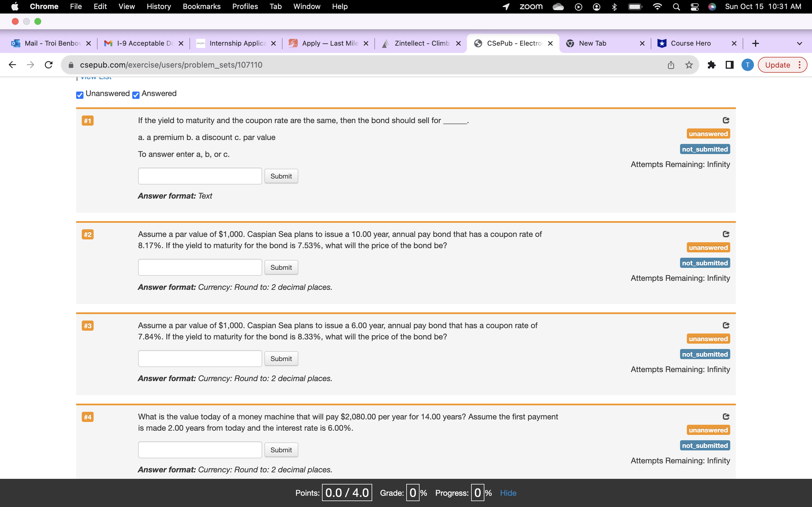Open the tab strip chevron dropdown
Viewport: 812px width, 507px height.
tap(800, 43)
